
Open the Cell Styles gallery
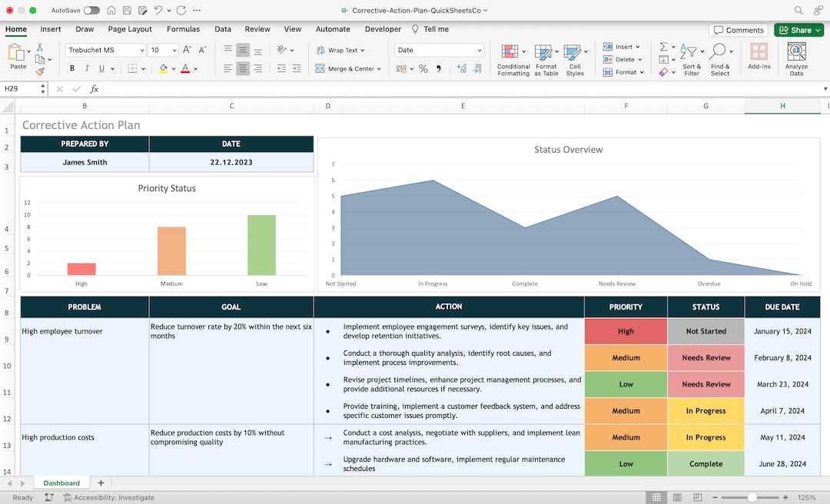(576, 58)
